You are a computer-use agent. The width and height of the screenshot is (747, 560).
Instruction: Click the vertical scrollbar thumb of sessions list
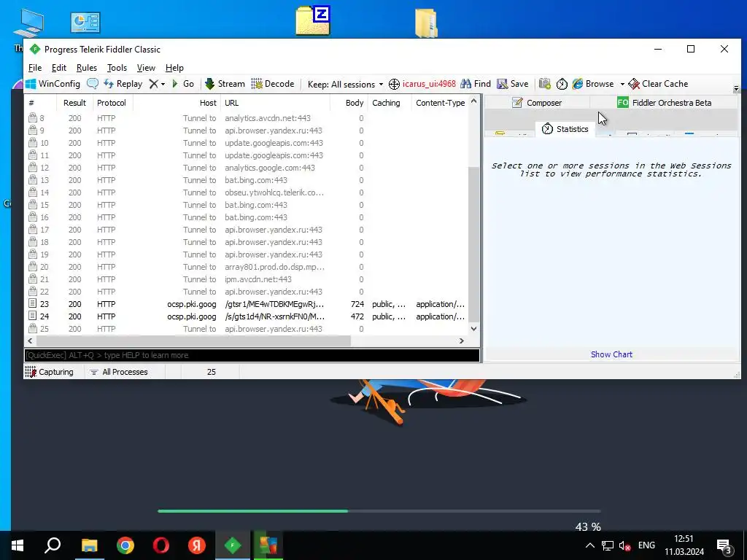pos(473,244)
